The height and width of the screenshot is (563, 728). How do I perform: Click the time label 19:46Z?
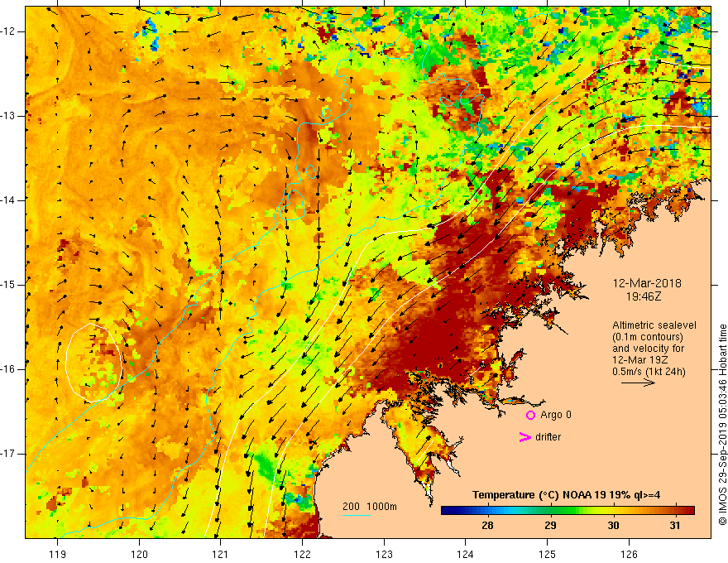tap(644, 296)
